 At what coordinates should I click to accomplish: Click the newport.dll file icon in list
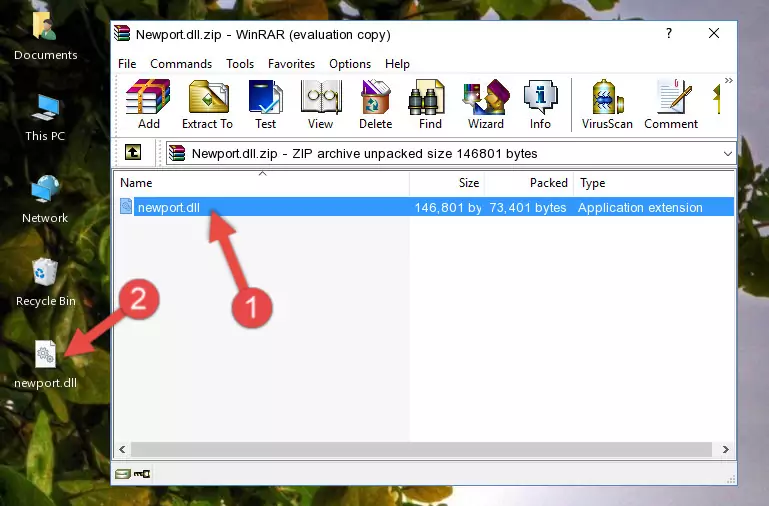tap(126, 206)
